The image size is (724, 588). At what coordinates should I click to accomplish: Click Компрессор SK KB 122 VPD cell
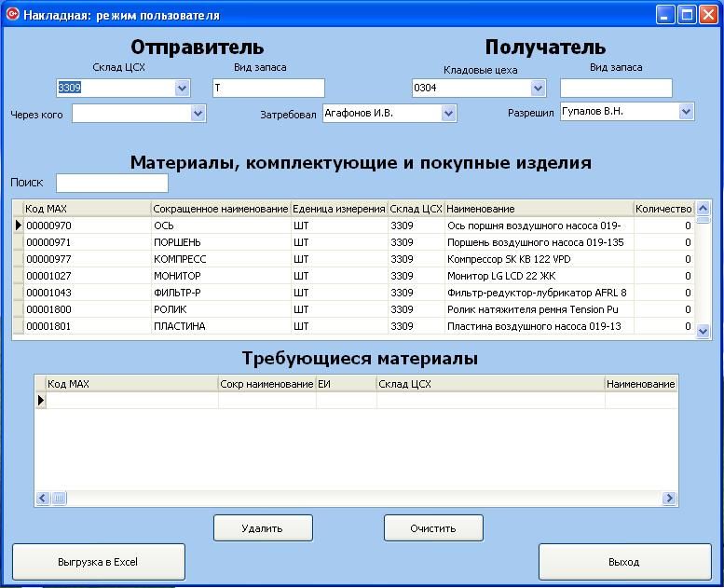540,259
